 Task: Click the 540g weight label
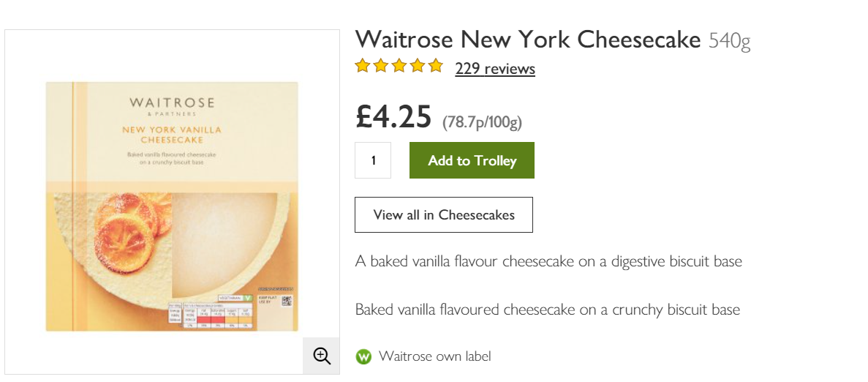tap(730, 41)
